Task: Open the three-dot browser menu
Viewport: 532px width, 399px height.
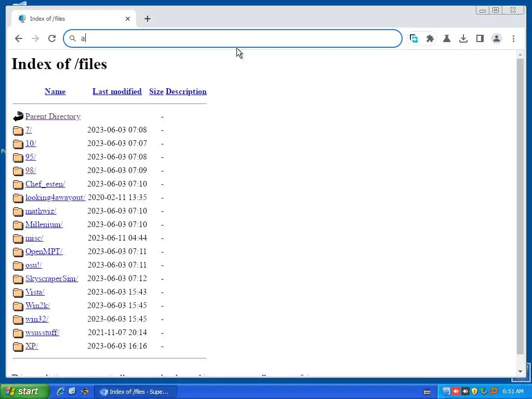Action: pyautogui.click(x=513, y=38)
